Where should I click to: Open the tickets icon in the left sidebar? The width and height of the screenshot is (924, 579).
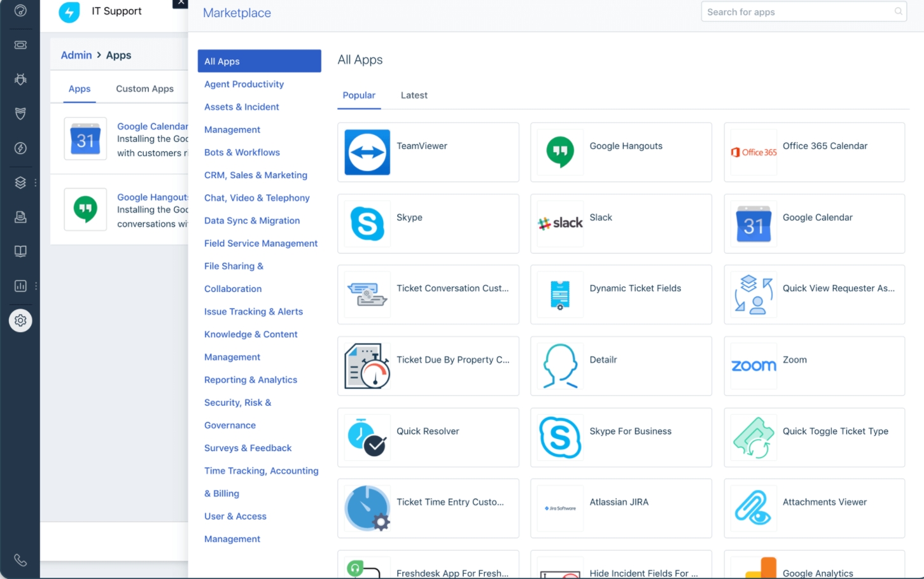click(20, 45)
